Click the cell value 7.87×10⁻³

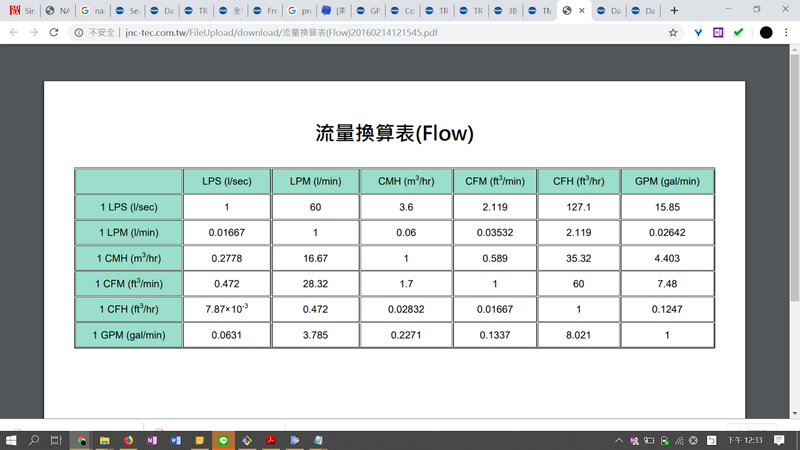[x=227, y=309]
